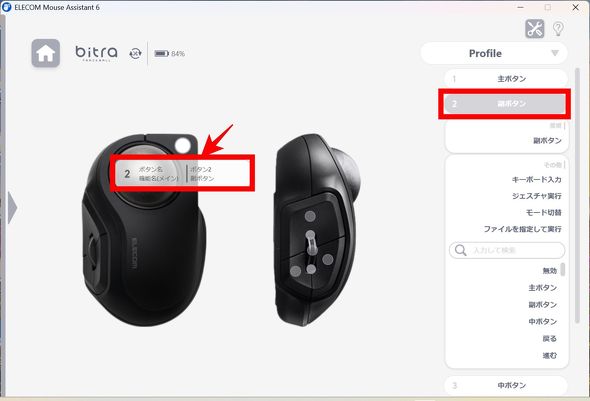
Task: Click the function search input field
Action: [x=507, y=251]
